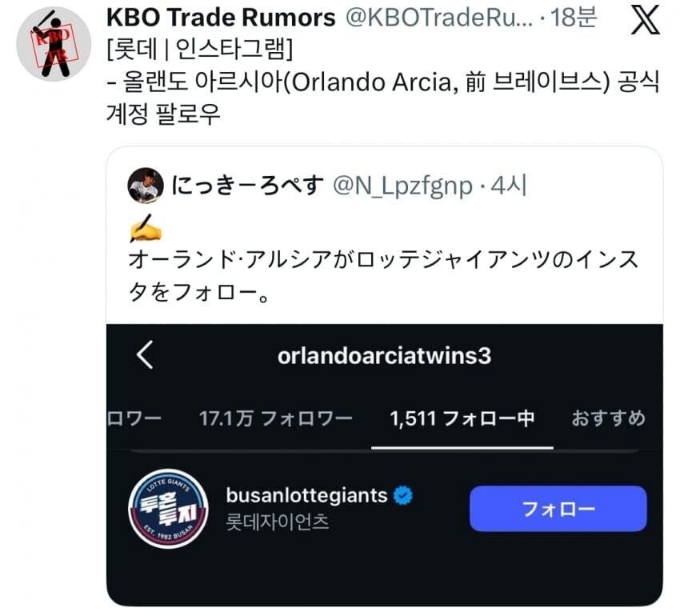Click the @N_Lpzfgnp handle

402,186
